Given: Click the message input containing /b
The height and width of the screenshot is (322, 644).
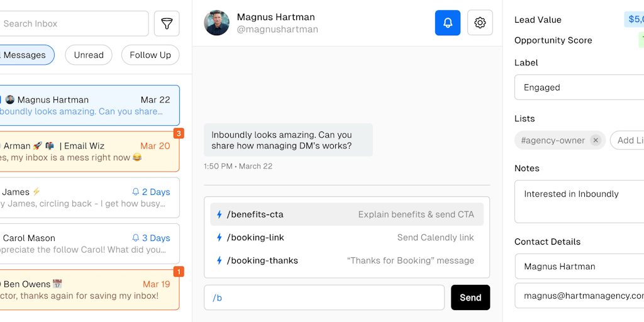Looking at the screenshot, I should coord(324,297).
